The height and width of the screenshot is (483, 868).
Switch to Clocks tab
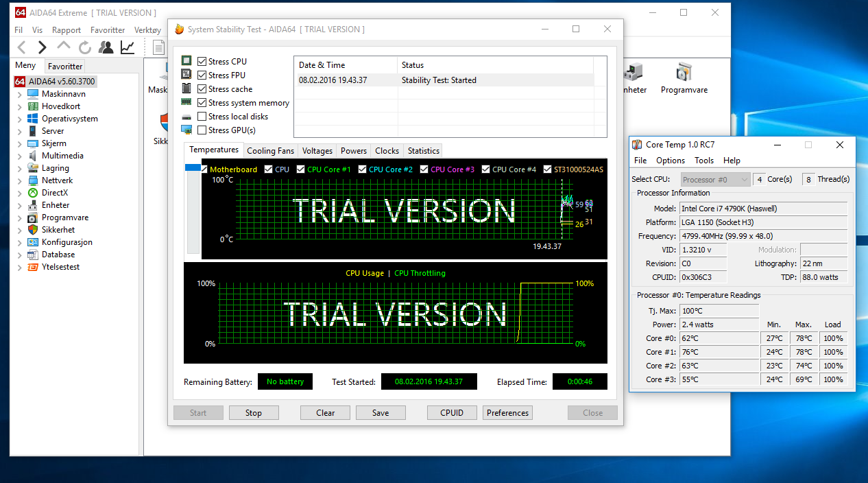coord(387,151)
